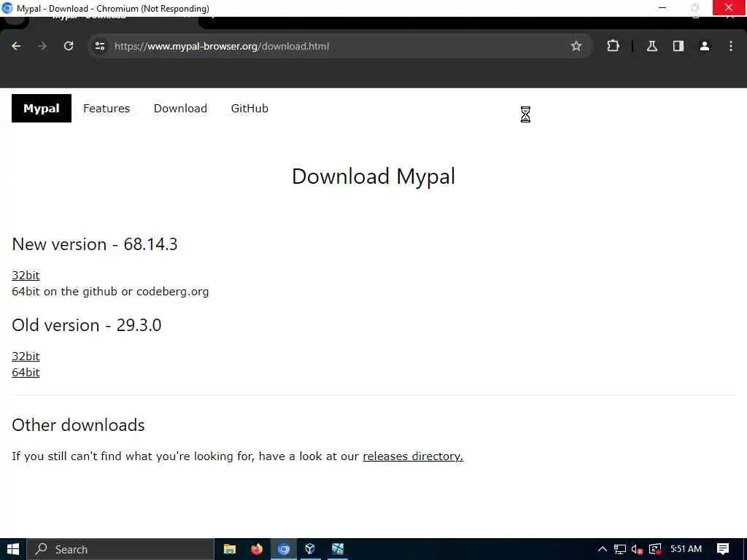This screenshot has width=747, height=560.
Task: Click the New version - 68.14.3 heading
Action: (95, 244)
